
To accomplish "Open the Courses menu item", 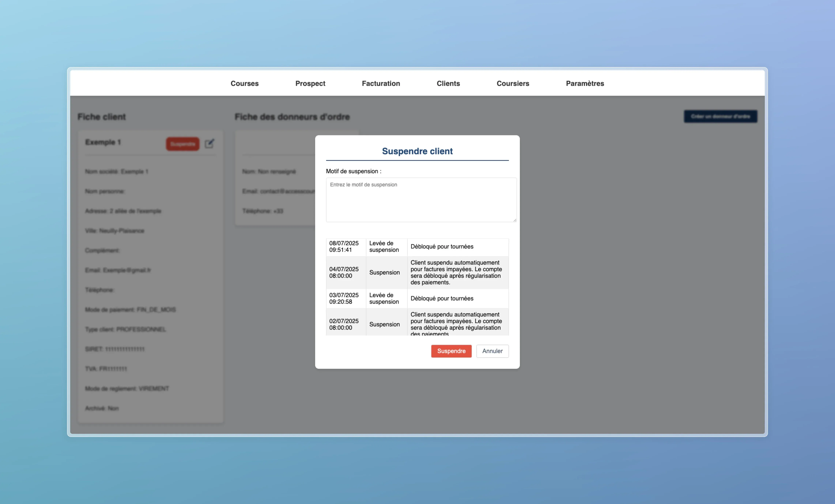I will (x=244, y=83).
